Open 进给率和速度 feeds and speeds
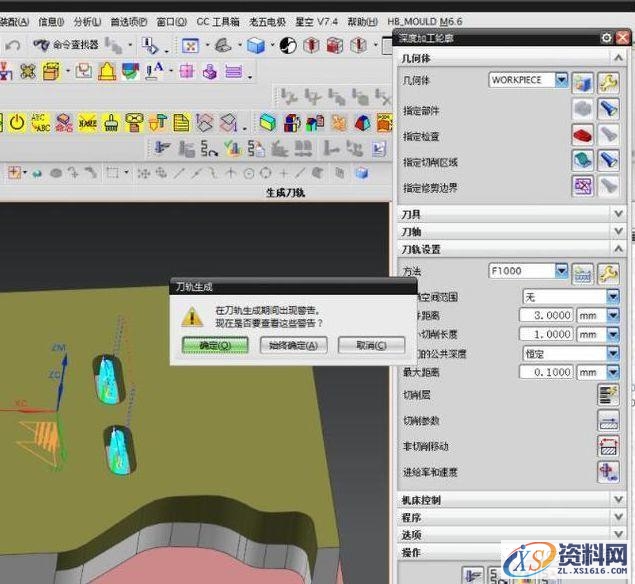 click(608, 471)
